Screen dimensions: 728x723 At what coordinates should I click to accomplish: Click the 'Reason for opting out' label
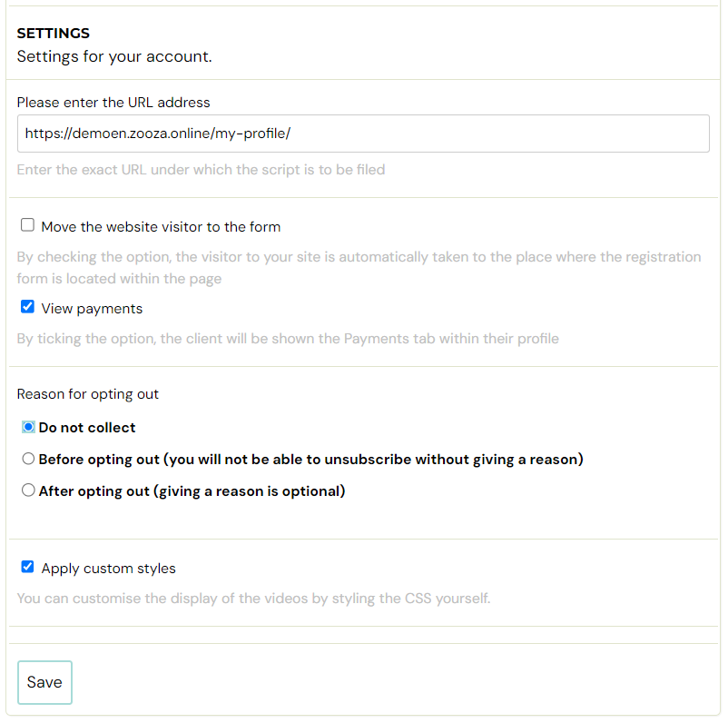coord(88,394)
